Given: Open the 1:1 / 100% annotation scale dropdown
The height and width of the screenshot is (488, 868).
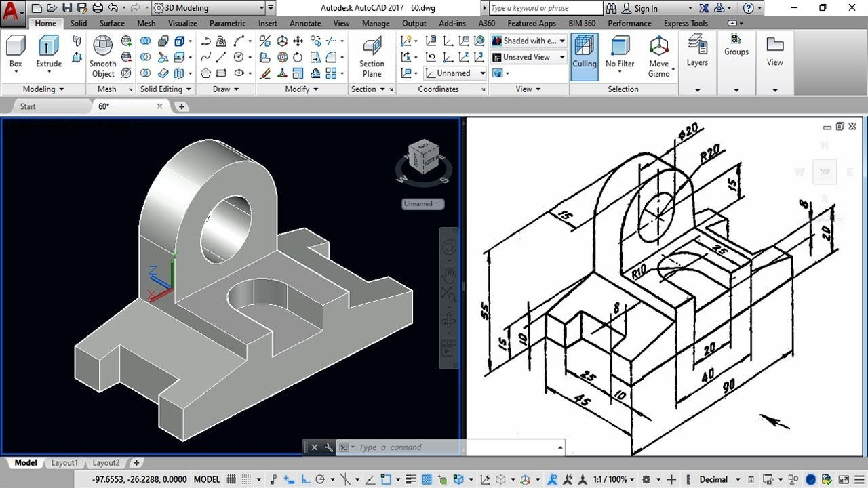Looking at the screenshot, I should tap(614, 479).
